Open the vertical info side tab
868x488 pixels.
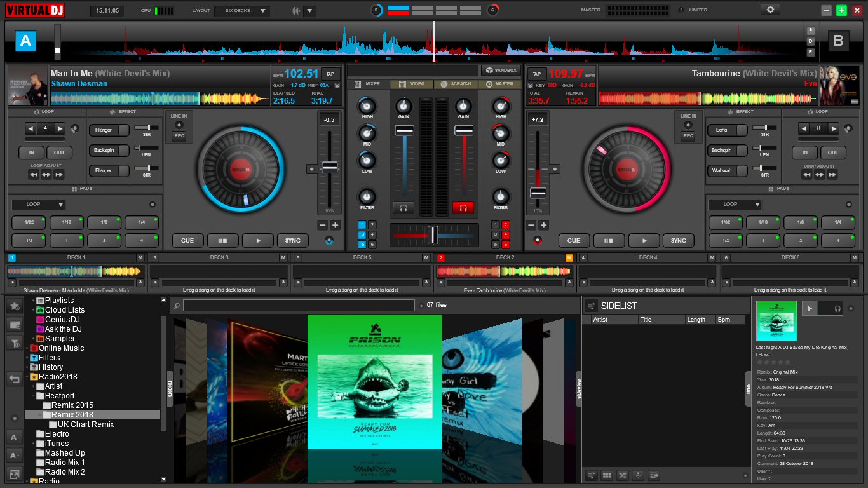749,388
